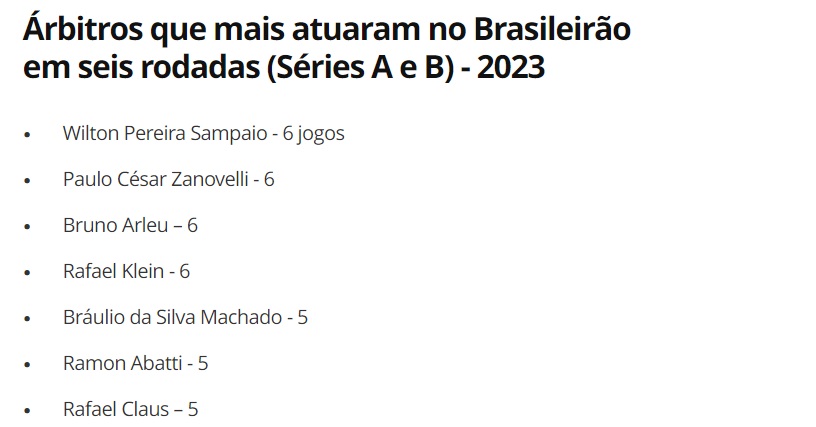Select the Ramon Abatti list entry
Image resolution: width=816 pixels, height=427 pixels.
(135, 363)
